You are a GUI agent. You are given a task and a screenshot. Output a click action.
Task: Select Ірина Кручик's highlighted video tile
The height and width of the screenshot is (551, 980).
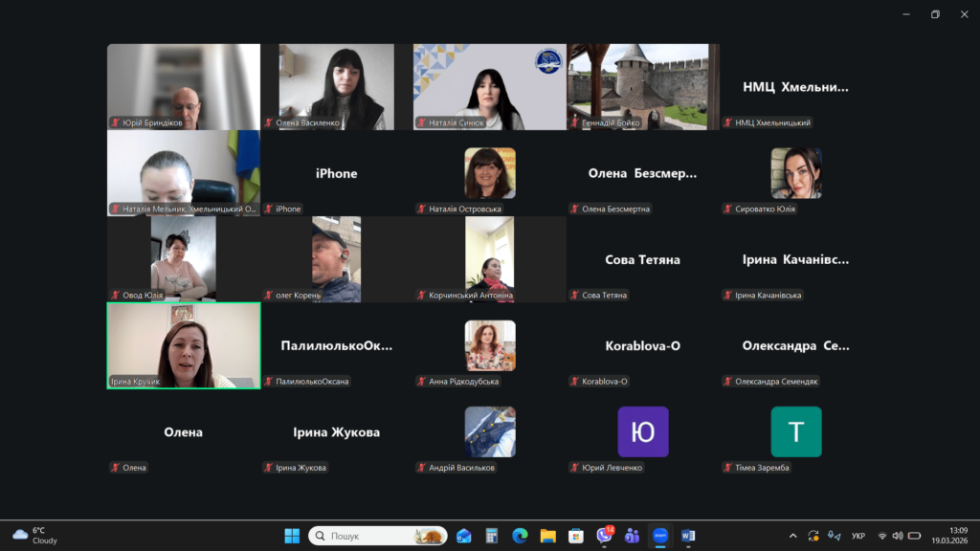click(184, 345)
